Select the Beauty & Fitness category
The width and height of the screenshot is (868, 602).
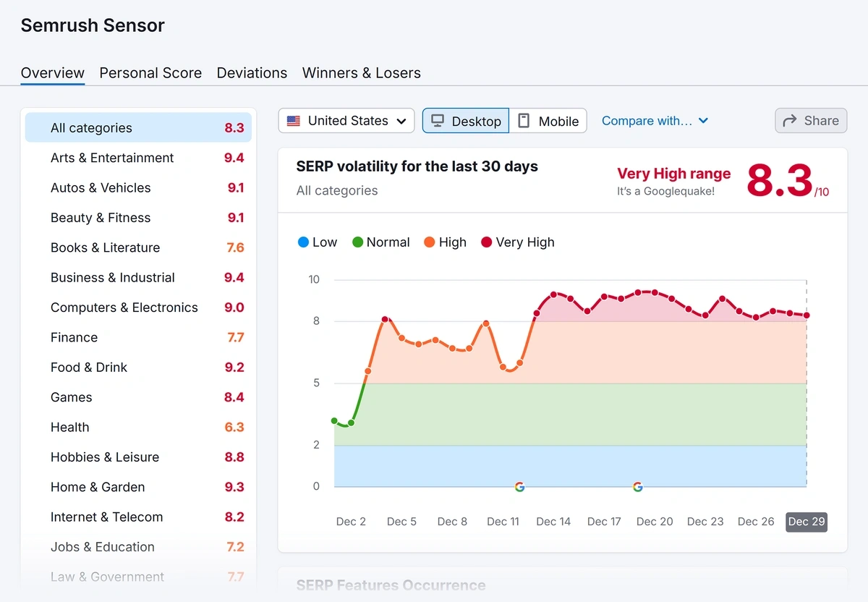[138, 218]
